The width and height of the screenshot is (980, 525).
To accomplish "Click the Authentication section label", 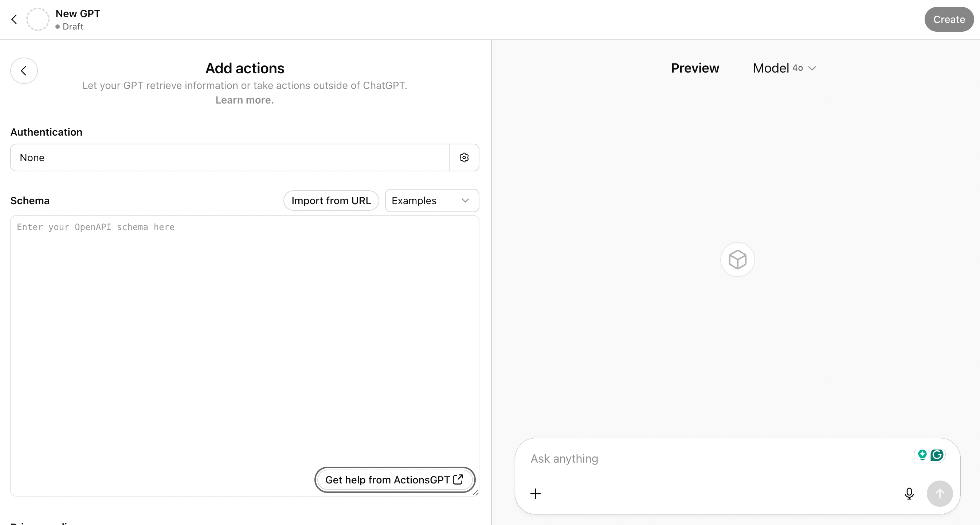I will point(46,132).
